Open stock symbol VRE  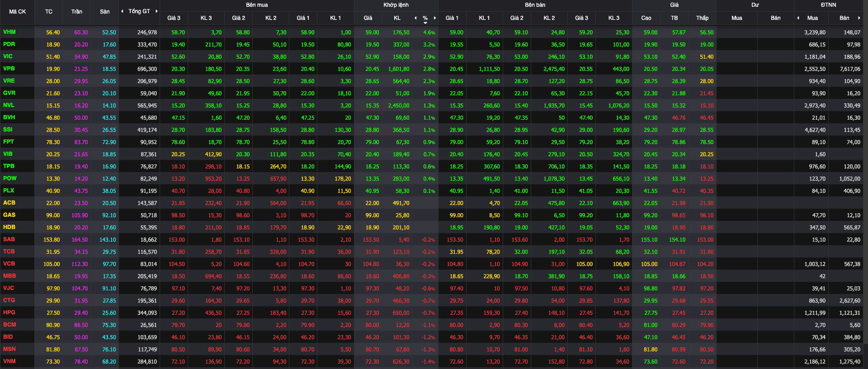(9, 81)
